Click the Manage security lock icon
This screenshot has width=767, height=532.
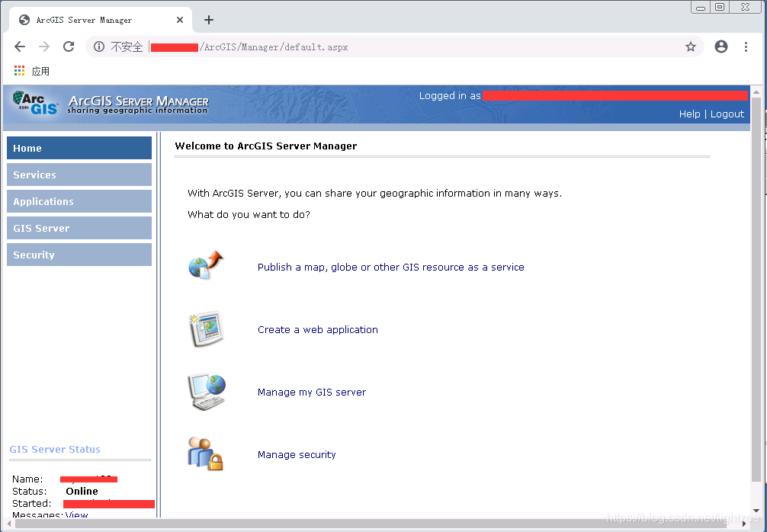click(x=205, y=453)
